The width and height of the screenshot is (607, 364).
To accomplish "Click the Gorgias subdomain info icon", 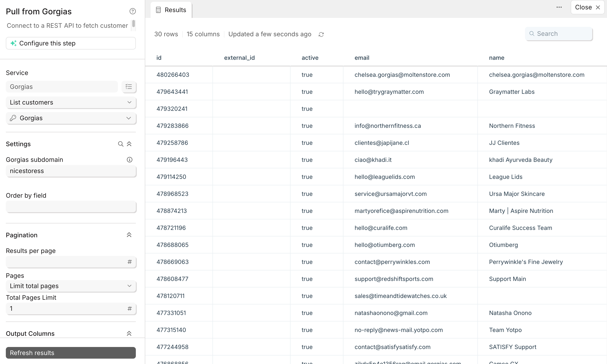I will click(x=129, y=160).
